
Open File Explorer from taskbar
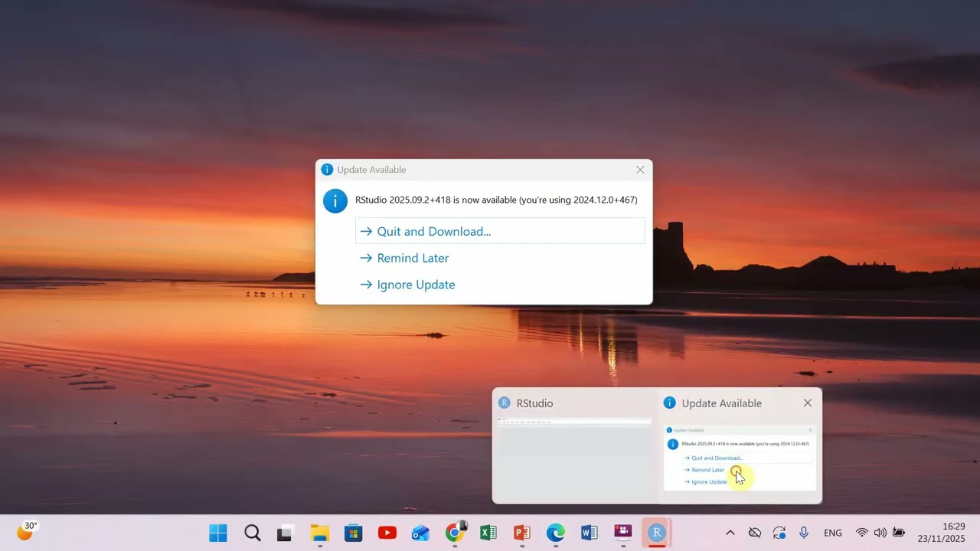(x=319, y=533)
